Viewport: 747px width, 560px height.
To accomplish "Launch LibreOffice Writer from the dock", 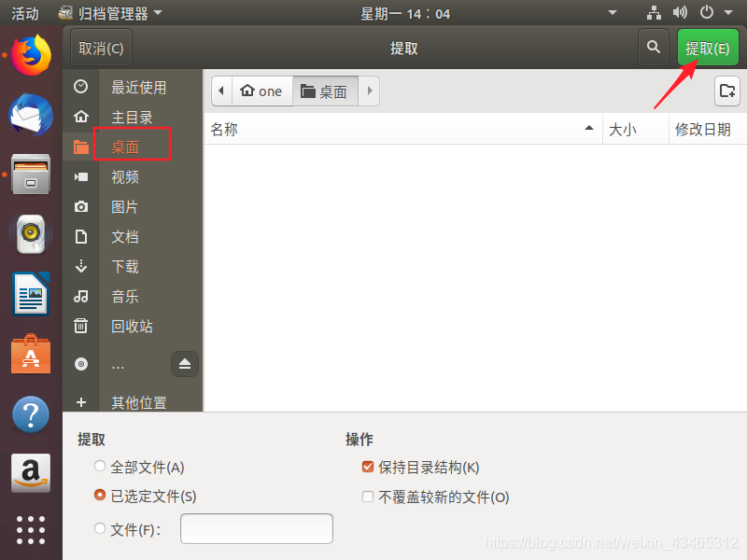I will [x=31, y=294].
